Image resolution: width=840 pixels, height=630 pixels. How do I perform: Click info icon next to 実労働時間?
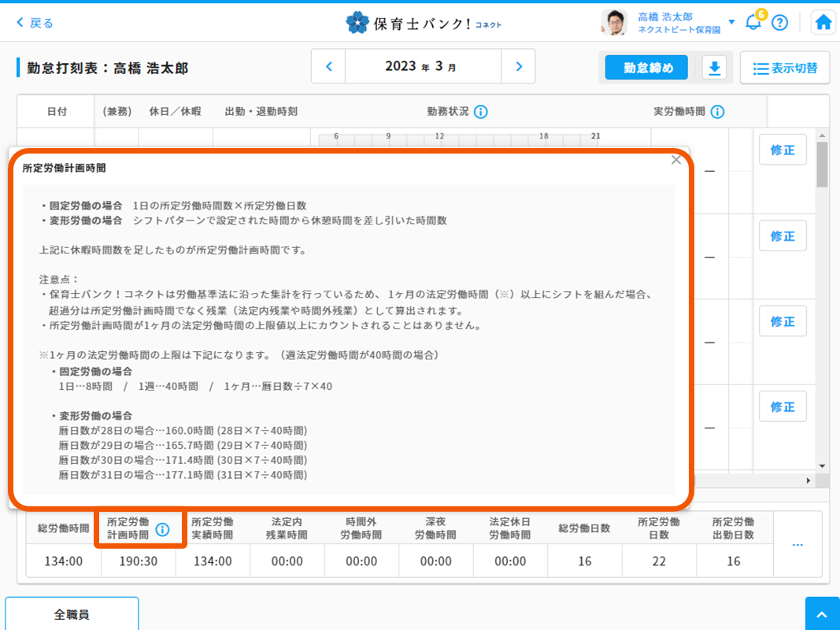[717, 112]
